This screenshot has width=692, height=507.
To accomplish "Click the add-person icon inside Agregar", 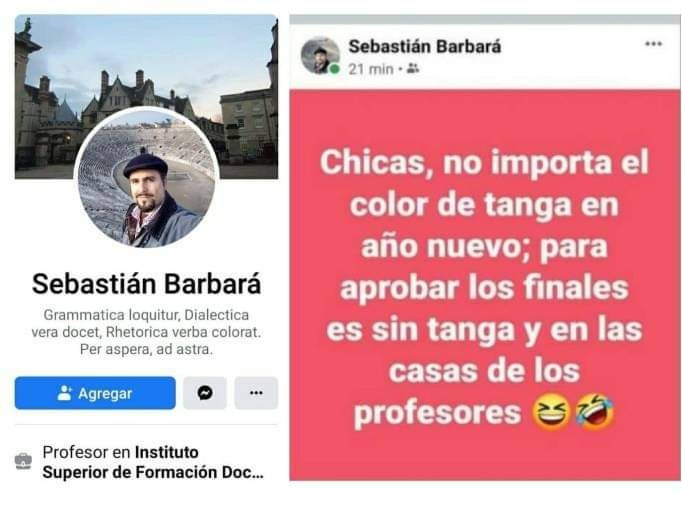I will click(64, 393).
